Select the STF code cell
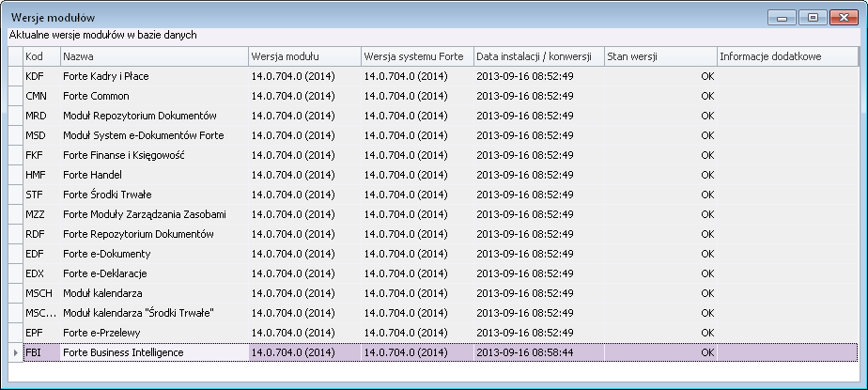The image size is (868, 390). pos(42,195)
